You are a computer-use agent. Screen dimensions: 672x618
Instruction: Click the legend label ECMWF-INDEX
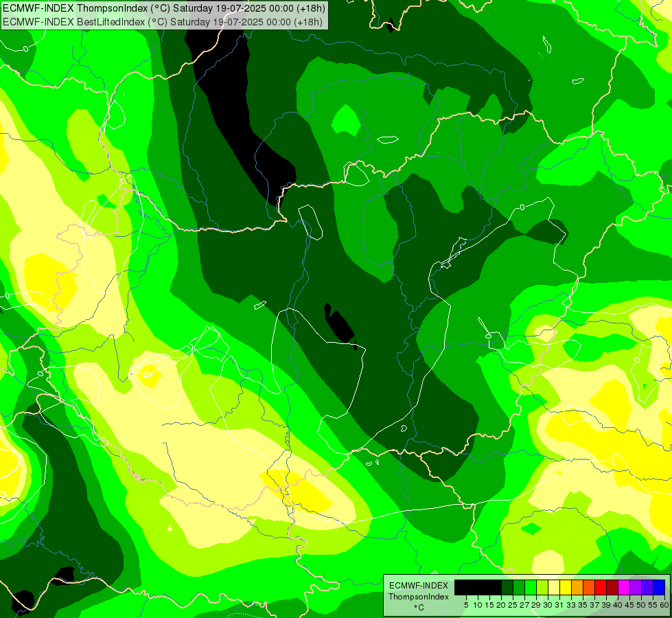[x=419, y=586]
